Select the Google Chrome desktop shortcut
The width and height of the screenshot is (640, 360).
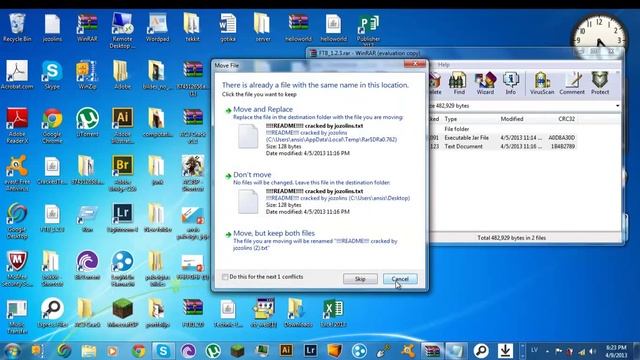point(52,125)
